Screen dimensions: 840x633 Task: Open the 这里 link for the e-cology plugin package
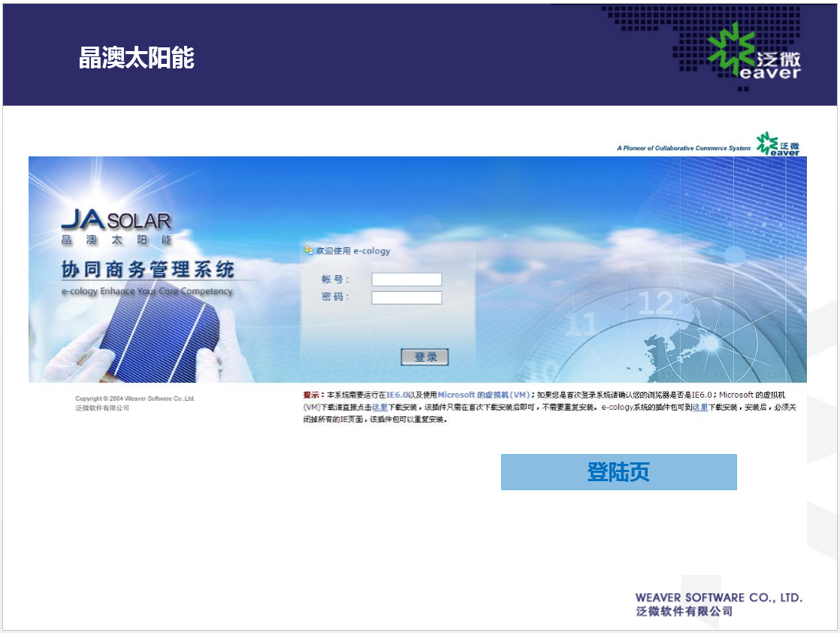700,407
